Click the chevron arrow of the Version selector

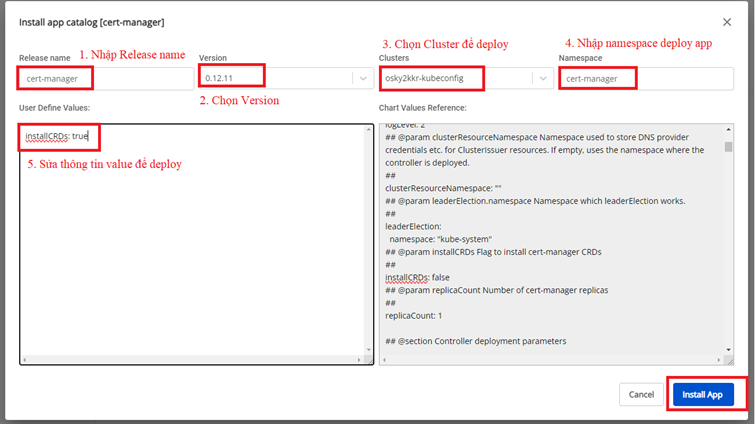361,78
